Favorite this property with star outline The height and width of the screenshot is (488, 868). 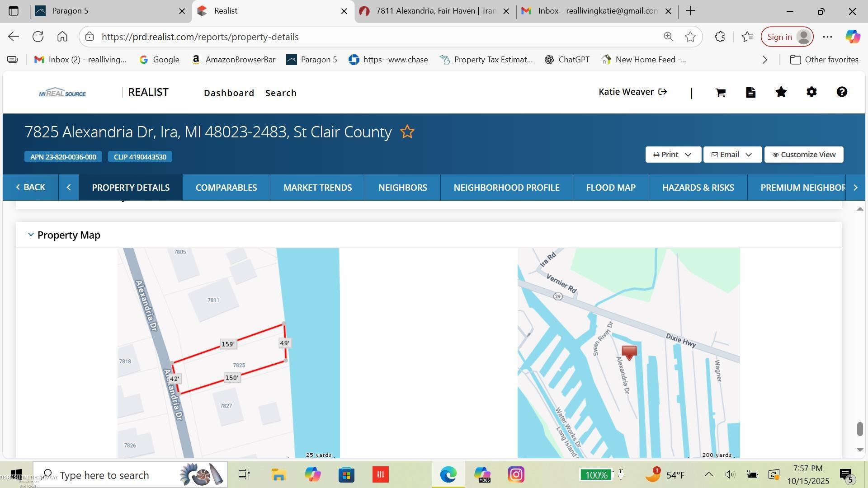[407, 132]
